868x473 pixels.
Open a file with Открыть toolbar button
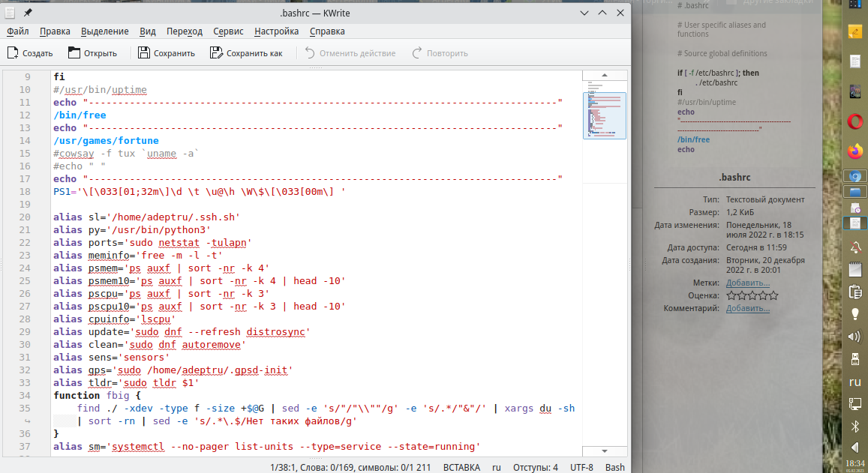tap(92, 53)
